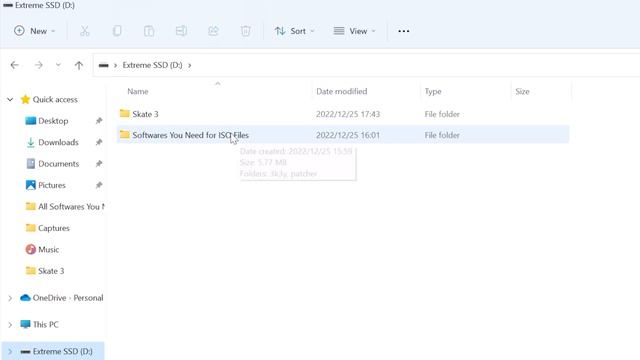
Task: Click the Delete trash icon
Action: pyautogui.click(x=245, y=31)
